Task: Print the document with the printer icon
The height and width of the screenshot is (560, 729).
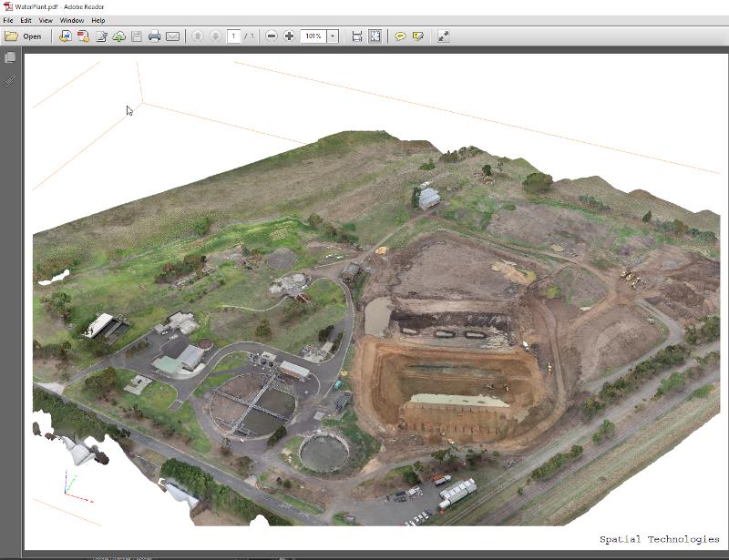Action: pyautogui.click(x=155, y=36)
